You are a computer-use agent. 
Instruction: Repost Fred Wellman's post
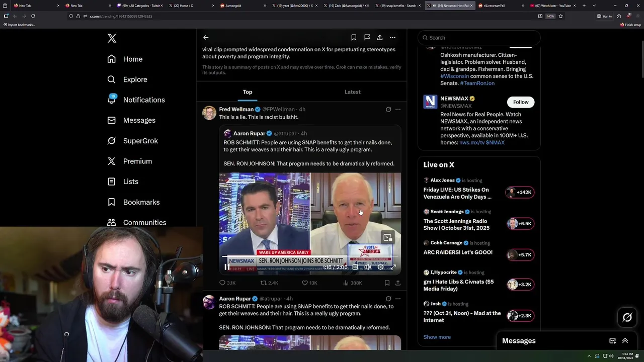(269, 283)
